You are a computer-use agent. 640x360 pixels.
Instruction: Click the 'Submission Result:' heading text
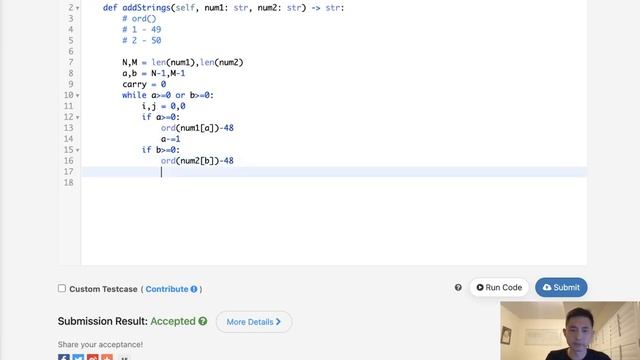(x=102, y=321)
